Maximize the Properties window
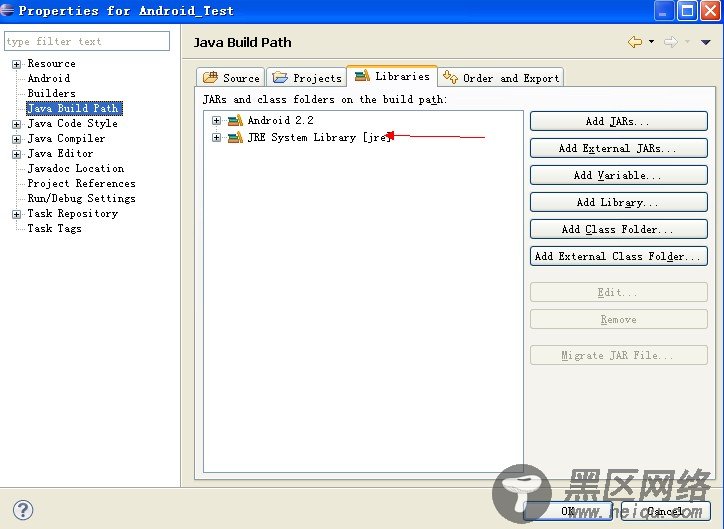 pyautogui.click(x=687, y=10)
